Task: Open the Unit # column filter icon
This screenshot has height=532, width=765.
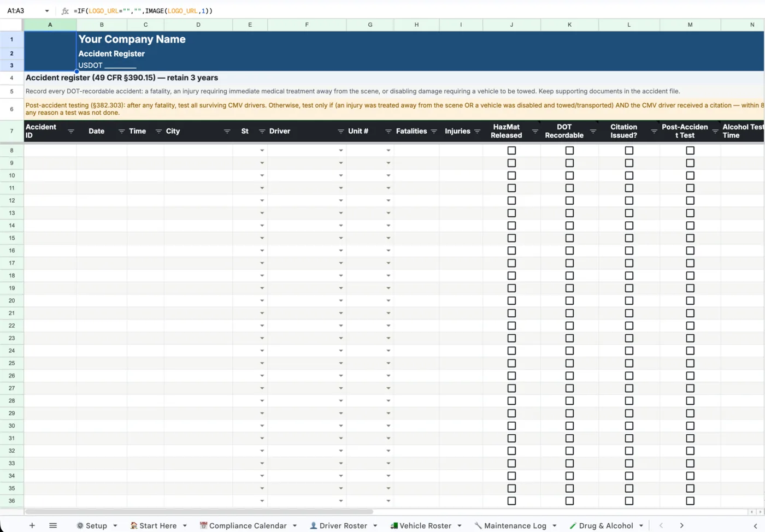Action: [x=388, y=131]
